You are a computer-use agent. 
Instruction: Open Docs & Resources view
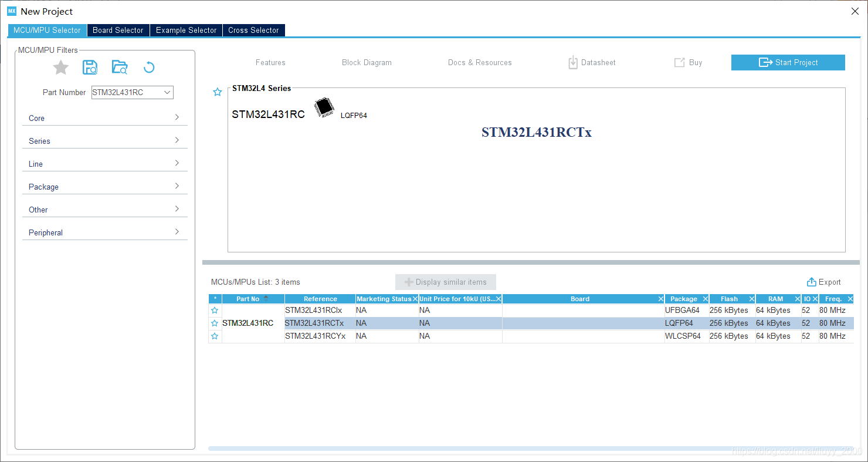480,62
